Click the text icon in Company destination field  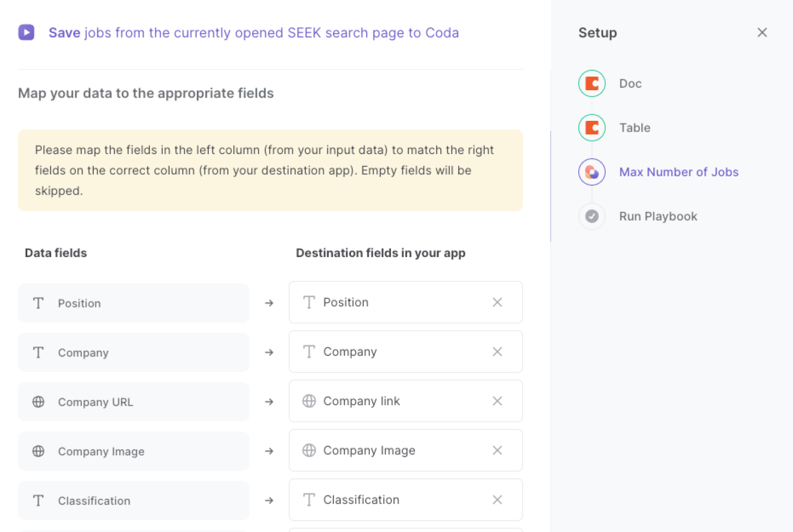pos(309,352)
